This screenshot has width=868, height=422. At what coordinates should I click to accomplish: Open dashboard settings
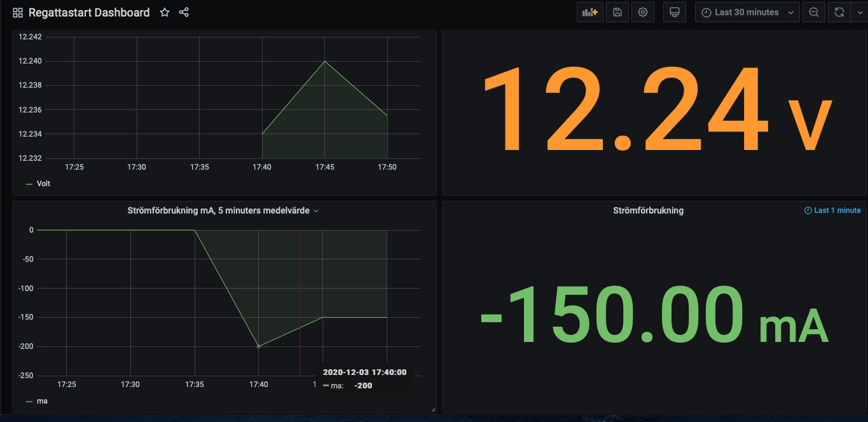point(642,12)
